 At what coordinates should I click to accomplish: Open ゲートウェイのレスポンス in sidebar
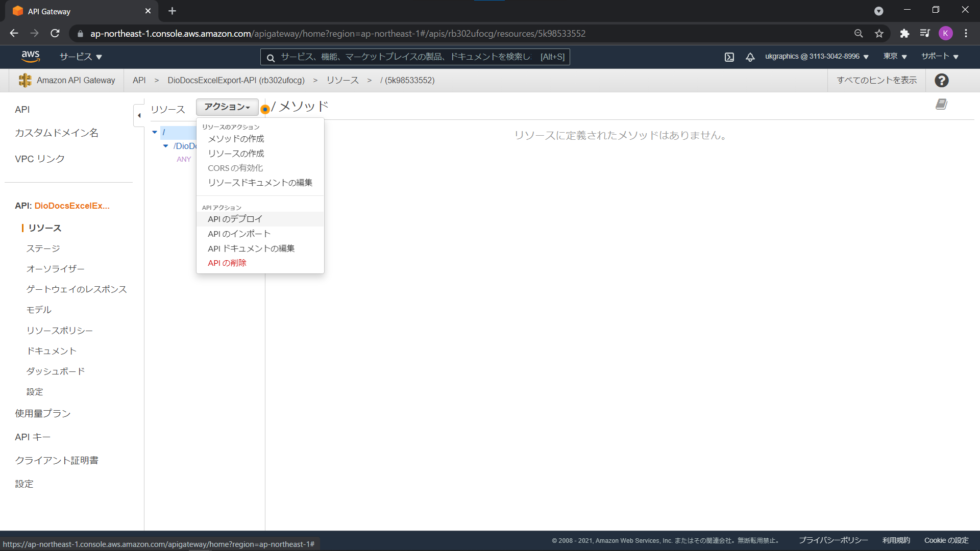[77, 289]
